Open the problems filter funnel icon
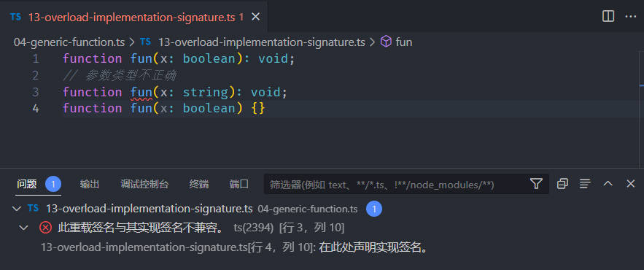The width and height of the screenshot is (644, 270). [x=536, y=184]
